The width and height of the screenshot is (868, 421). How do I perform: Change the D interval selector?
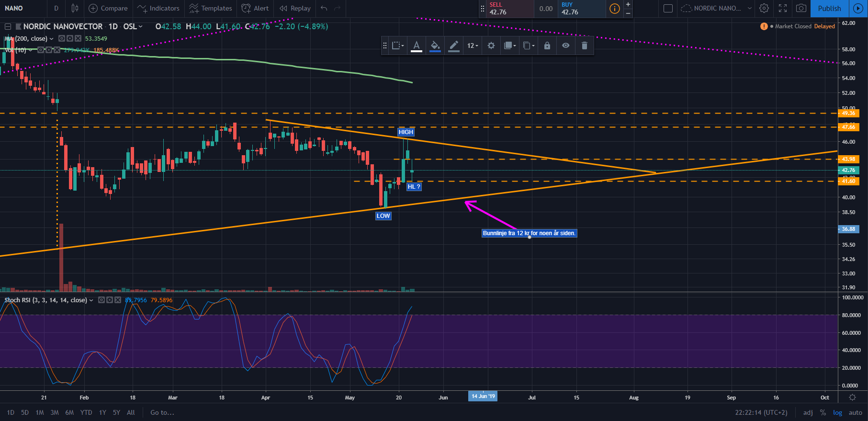56,8
